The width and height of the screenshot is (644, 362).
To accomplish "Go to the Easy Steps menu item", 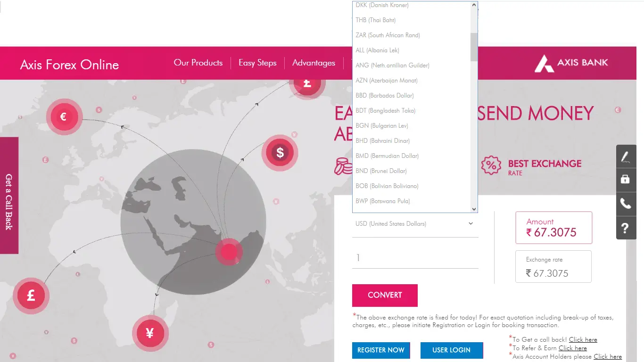I will [x=257, y=63].
